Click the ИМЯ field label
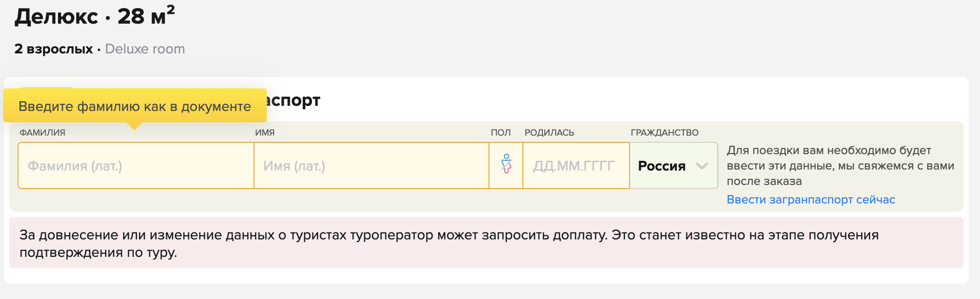 pyautogui.click(x=265, y=133)
